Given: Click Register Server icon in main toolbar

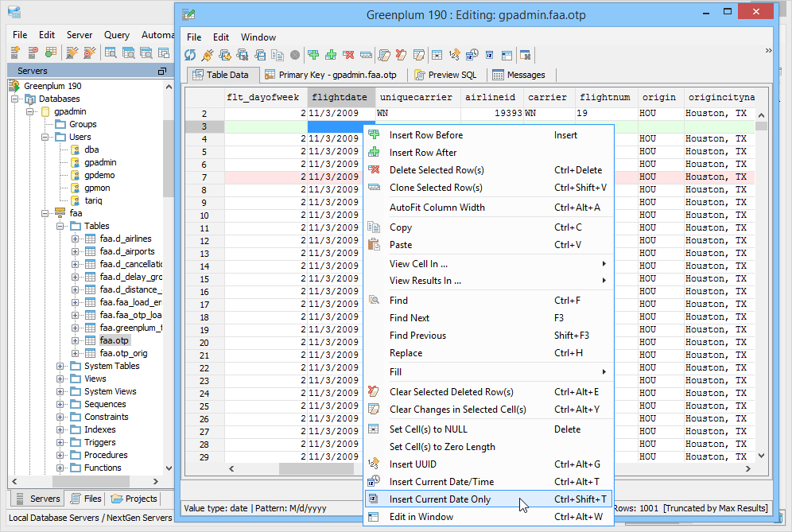Looking at the screenshot, I should click(x=15, y=52).
